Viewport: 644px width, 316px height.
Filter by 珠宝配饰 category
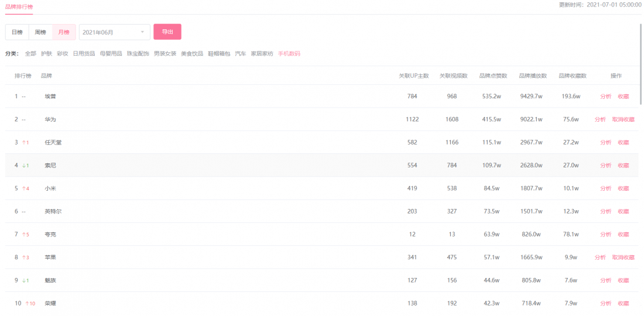[138, 54]
